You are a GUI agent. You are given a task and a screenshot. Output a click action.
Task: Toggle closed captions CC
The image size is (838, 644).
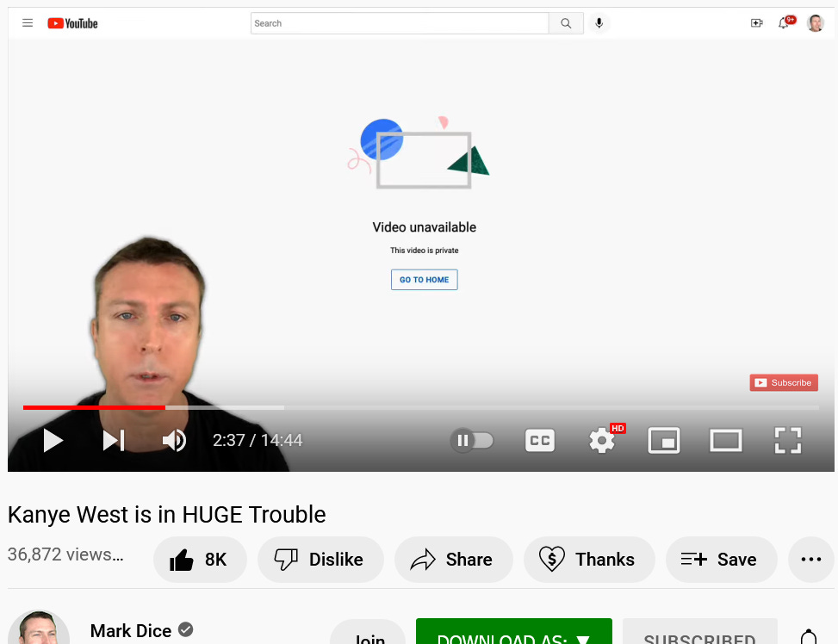[x=540, y=440]
